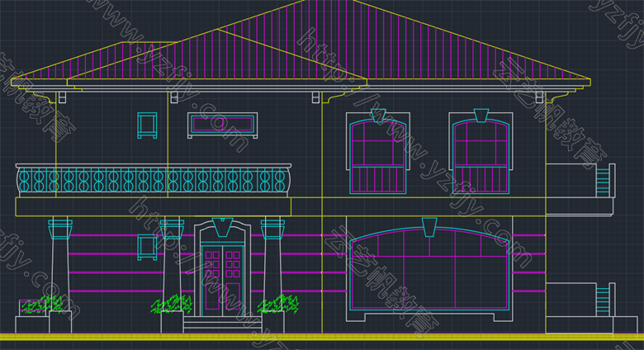
Task: Click the lower cyan side staircase
Action: [602, 301]
